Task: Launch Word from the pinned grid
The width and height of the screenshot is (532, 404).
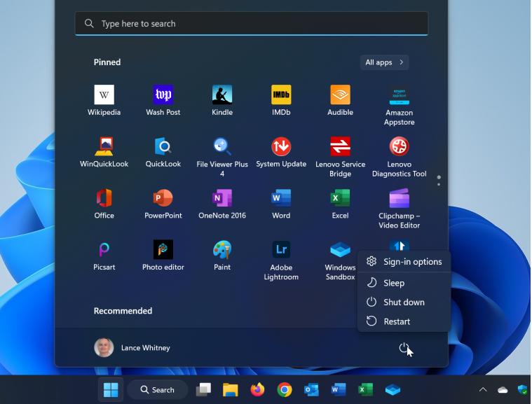Action: [x=281, y=204]
